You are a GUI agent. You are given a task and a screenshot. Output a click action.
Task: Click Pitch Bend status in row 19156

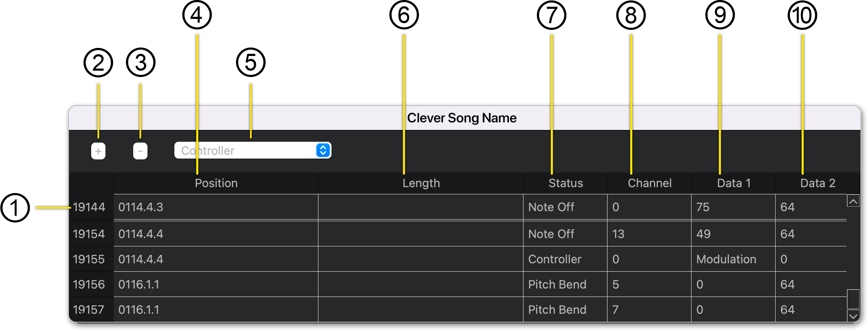(557, 284)
